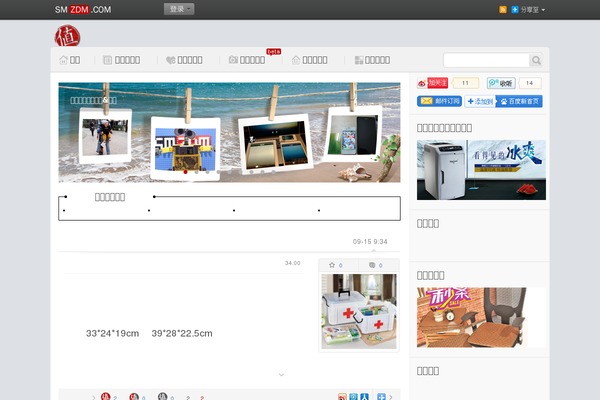Open the phones polaroid photo
Image resolution: width=600 pixels, height=400 pixels.
353,134
